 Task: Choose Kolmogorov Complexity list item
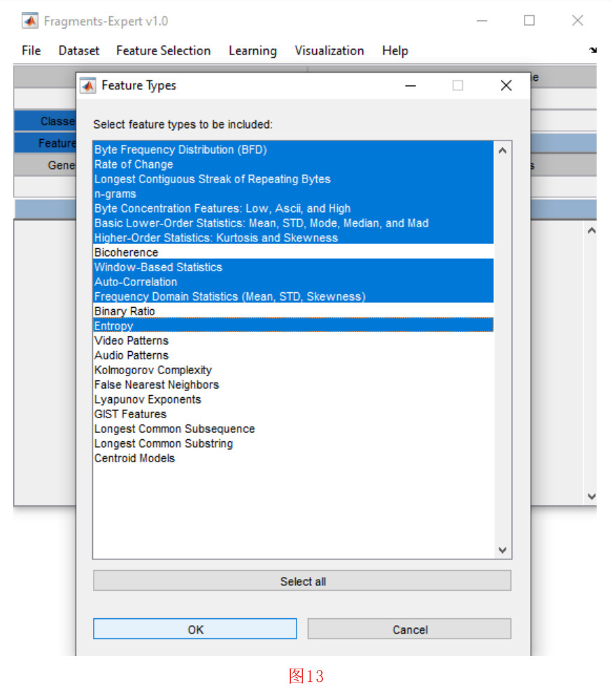tap(153, 370)
